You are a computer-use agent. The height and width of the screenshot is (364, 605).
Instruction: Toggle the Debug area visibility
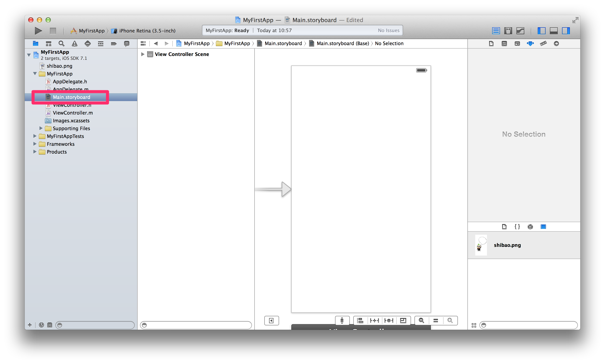(x=554, y=31)
